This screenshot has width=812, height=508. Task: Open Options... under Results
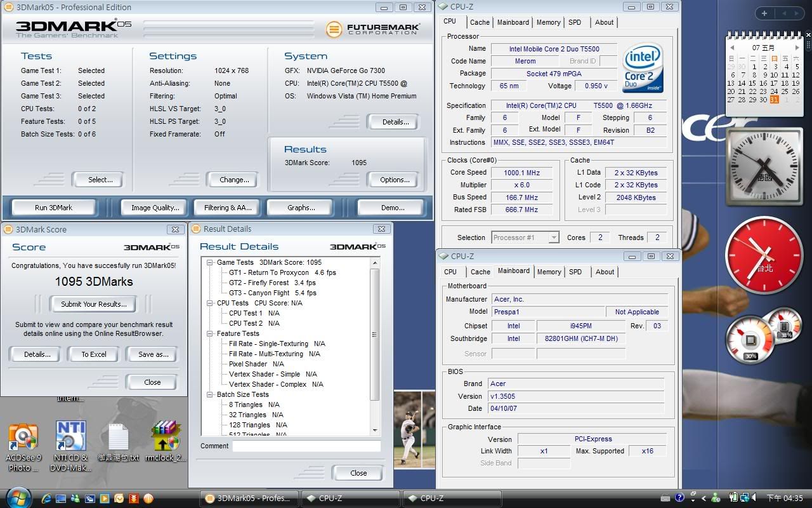pyautogui.click(x=395, y=180)
